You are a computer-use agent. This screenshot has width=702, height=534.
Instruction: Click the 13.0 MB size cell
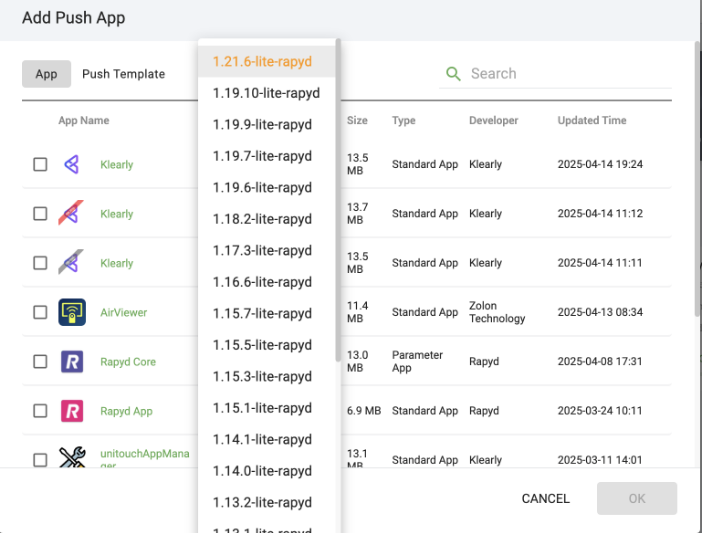(358, 361)
